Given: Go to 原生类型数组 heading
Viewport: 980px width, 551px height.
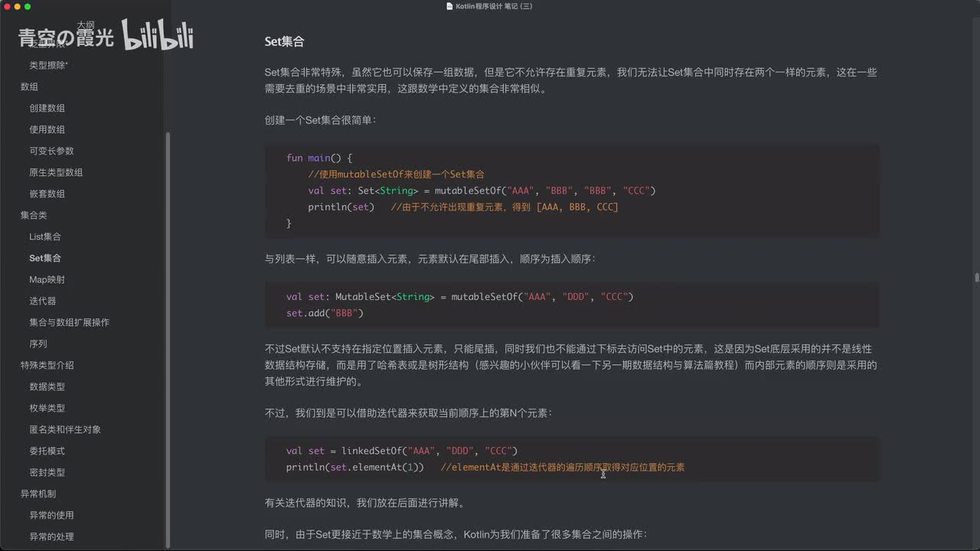Looking at the screenshot, I should 56,172.
